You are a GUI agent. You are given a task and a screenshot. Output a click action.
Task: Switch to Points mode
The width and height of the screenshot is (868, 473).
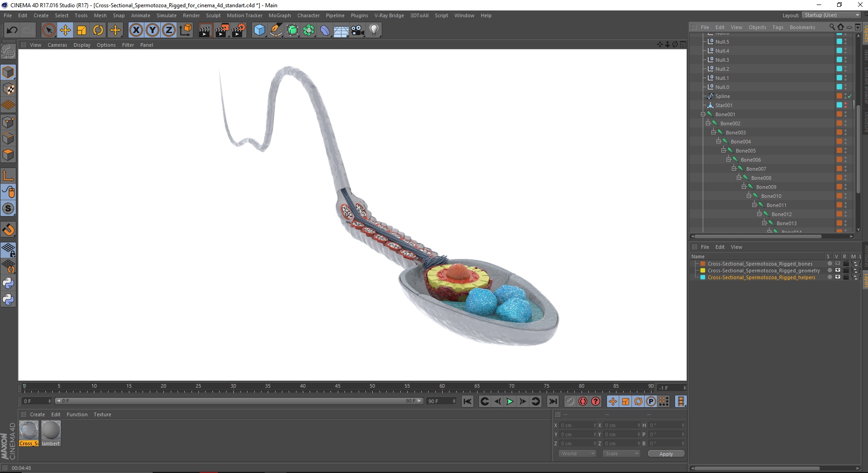coord(9,122)
